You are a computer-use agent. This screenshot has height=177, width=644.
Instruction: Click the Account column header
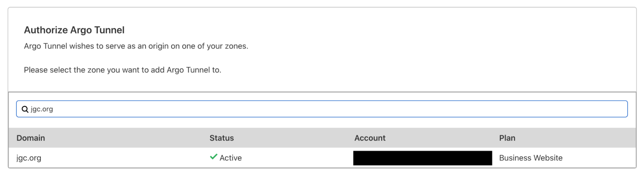click(x=370, y=138)
